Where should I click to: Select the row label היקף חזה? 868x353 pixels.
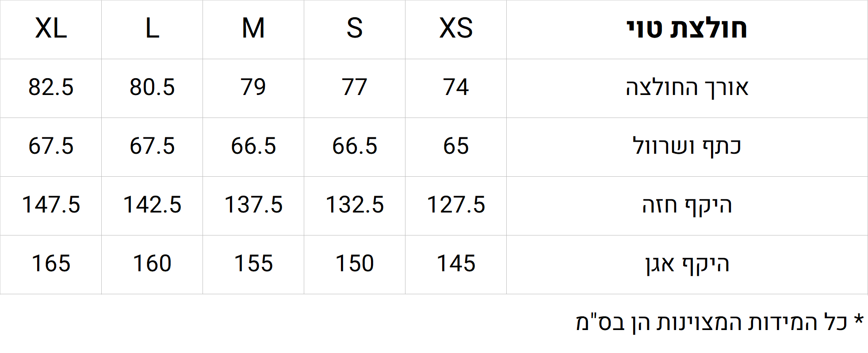(687, 205)
